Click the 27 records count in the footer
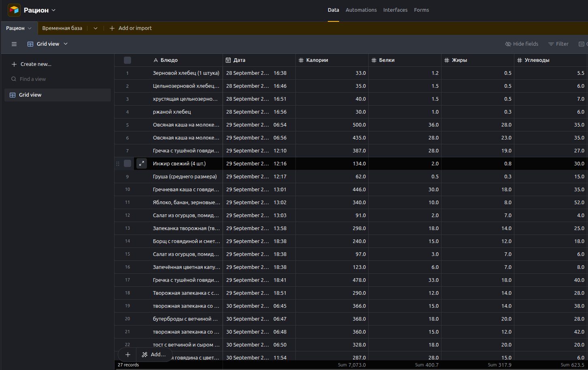The height and width of the screenshot is (370, 588). (128, 365)
